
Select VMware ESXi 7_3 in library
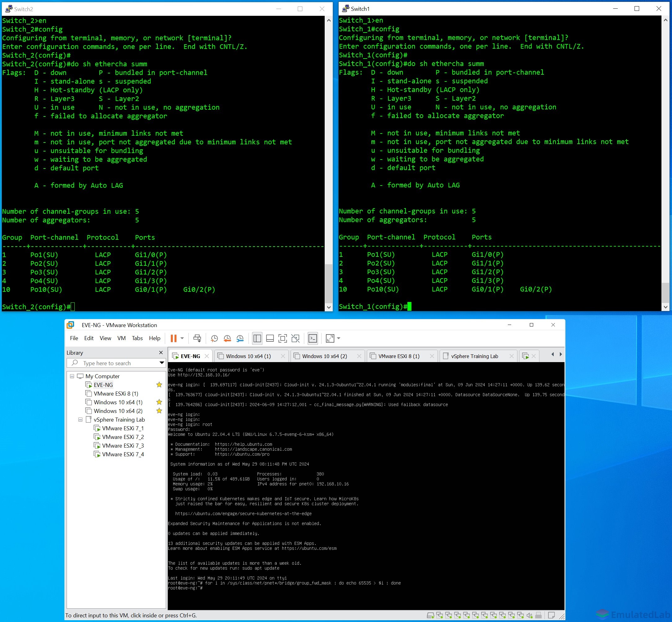(x=123, y=446)
